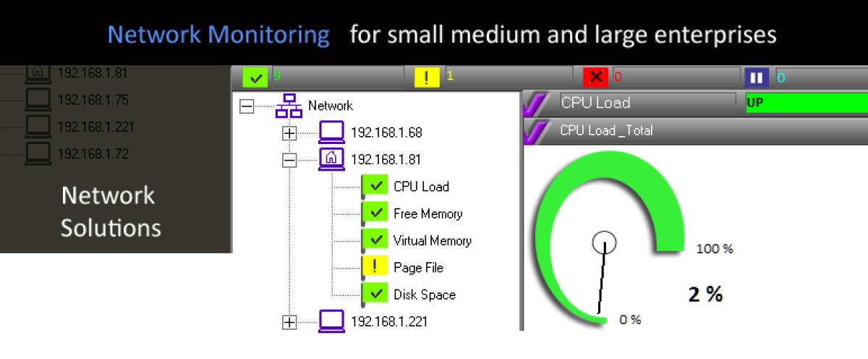Collapse the Network root tree node
The image size is (868, 359).
click(247, 106)
